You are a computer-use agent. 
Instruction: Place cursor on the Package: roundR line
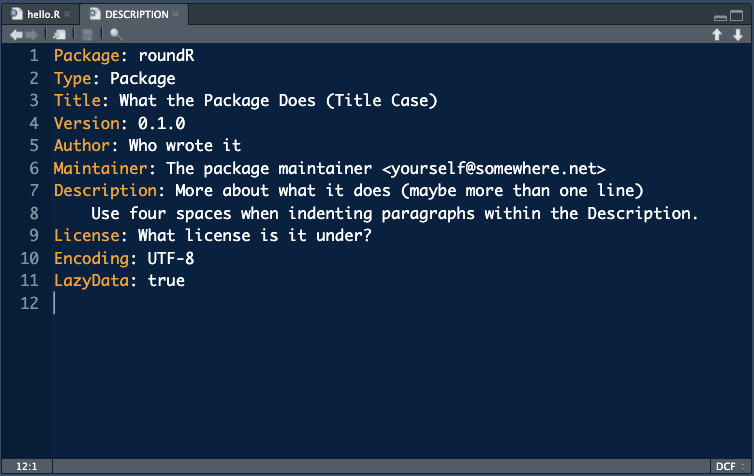[124, 56]
